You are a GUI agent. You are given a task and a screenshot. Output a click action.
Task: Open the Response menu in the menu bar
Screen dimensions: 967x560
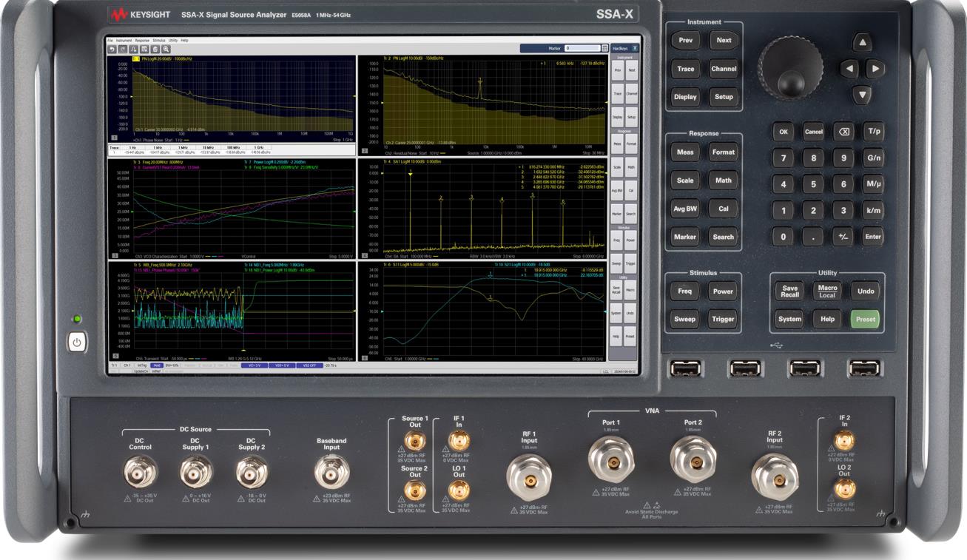point(141,40)
